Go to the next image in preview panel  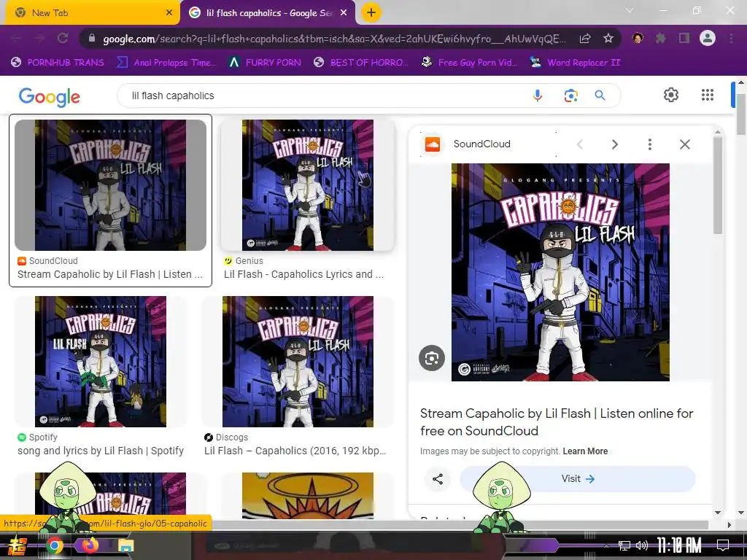(614, 144)
